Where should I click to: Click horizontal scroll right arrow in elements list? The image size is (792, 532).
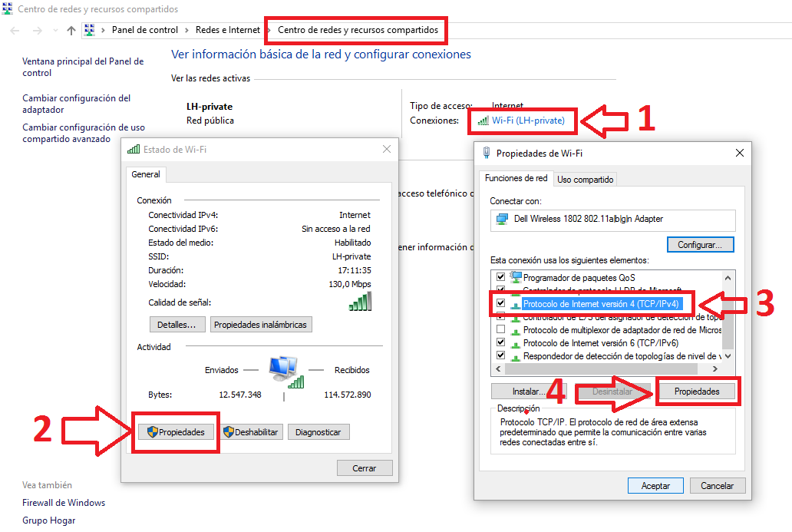pyautogui.click(x=714, y=368)
